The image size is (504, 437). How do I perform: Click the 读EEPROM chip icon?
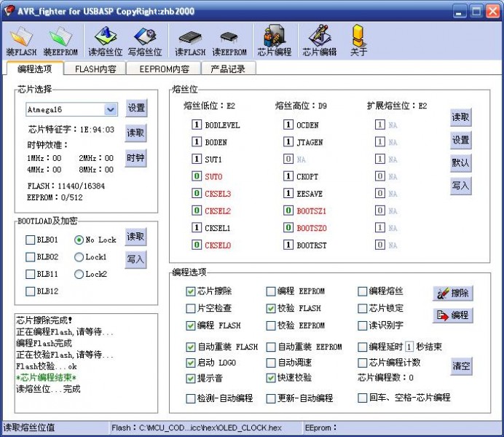[229, 41]
